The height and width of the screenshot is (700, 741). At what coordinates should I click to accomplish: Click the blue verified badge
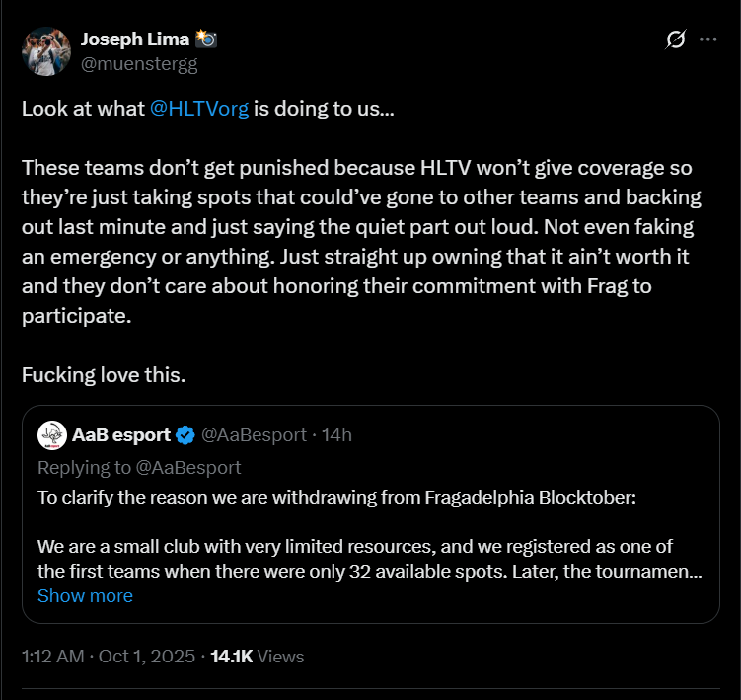tap(185, 434)
